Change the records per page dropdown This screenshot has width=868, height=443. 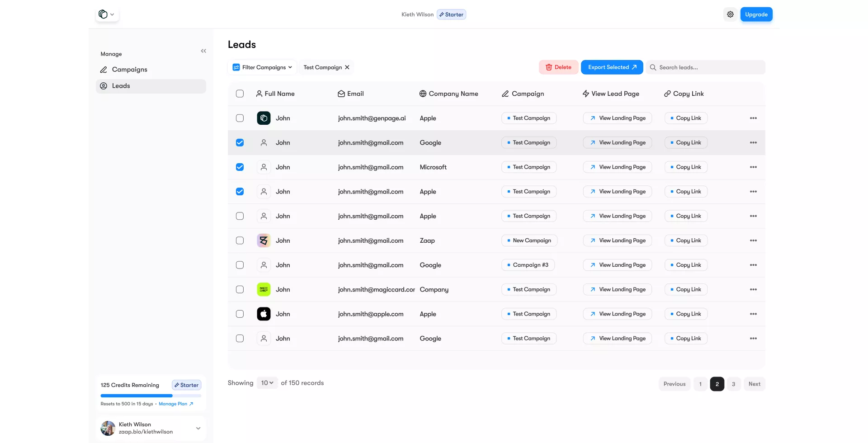point(267,383)
